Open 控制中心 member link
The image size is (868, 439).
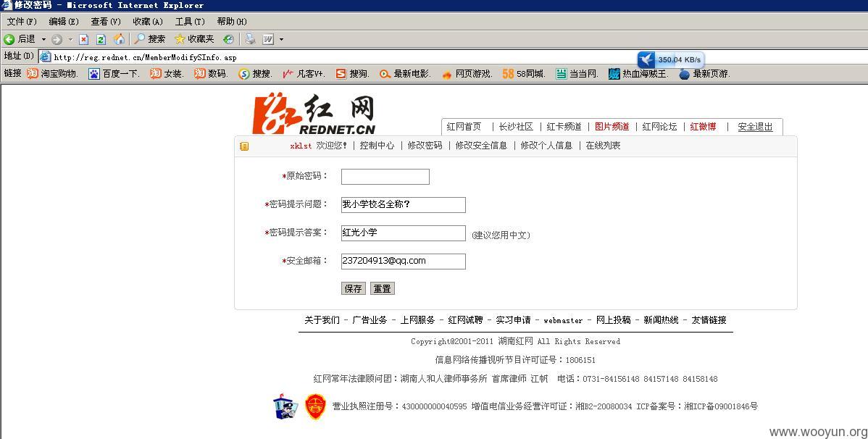coord(377,146)
